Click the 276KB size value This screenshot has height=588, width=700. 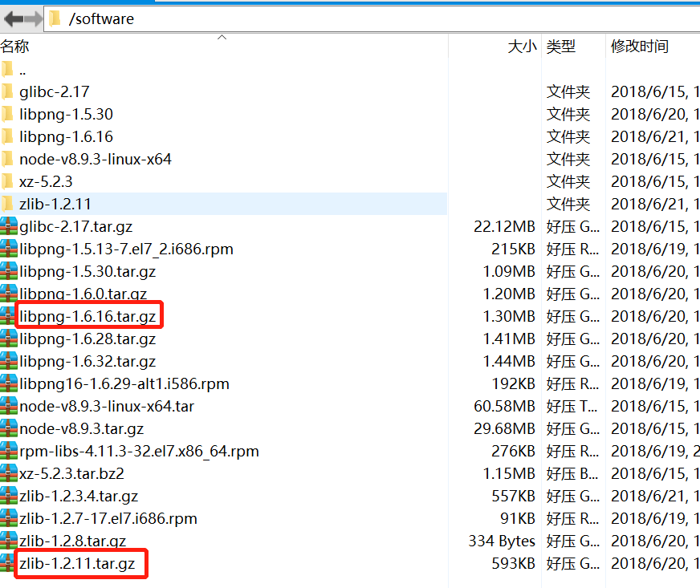pyautogui.click(x=514, y=451)
